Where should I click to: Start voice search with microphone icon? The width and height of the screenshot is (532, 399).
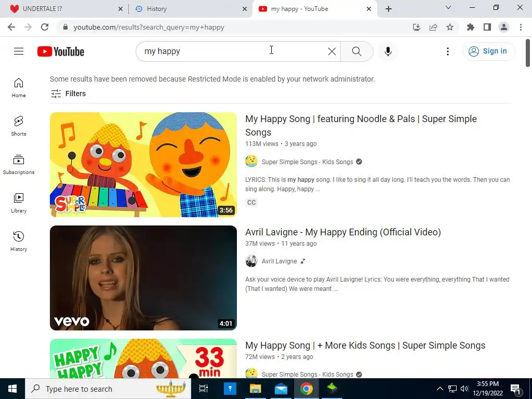click(x=388, y=51)
